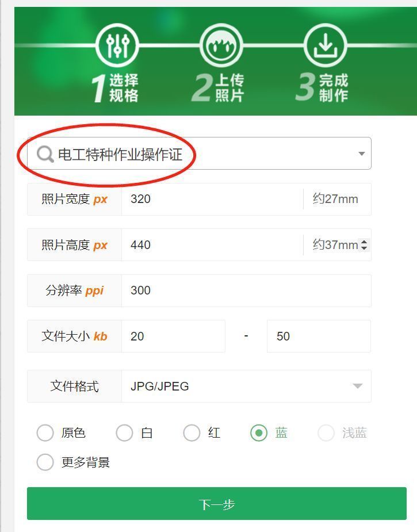This screenshot has height=532, width=417.
Task: Click the 分辨率 field showing 300
Action: tap(246, 291)
